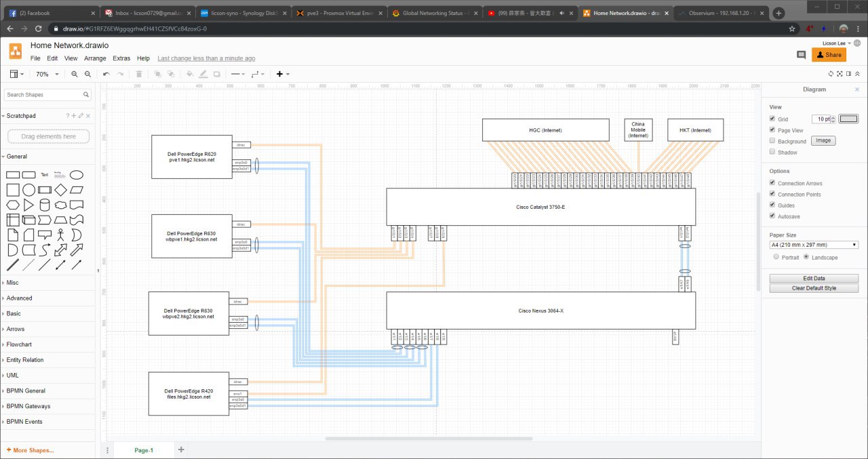
Task: Select the hexagon shape in the General palette
Action: pos(13,205)
